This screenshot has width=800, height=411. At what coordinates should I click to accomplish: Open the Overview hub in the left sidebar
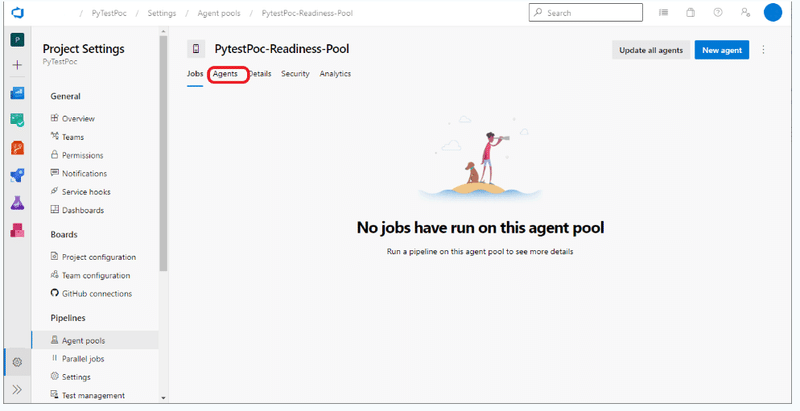[x=17, y=93]
